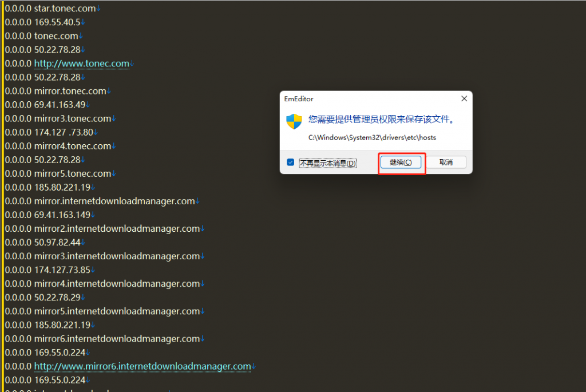Viewport: 586px width, 392px height.
Task: Click the line 0.0.0.0 mirror5.tonec.com
Action: coord(58,173)
